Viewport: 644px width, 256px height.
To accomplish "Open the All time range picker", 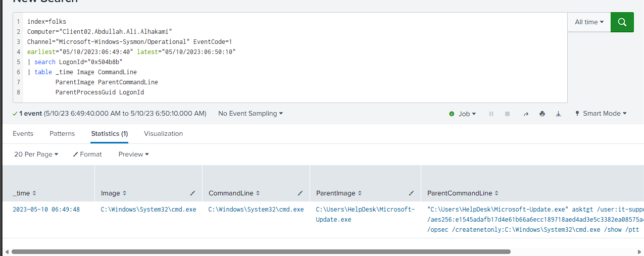I will pos(589,22).
